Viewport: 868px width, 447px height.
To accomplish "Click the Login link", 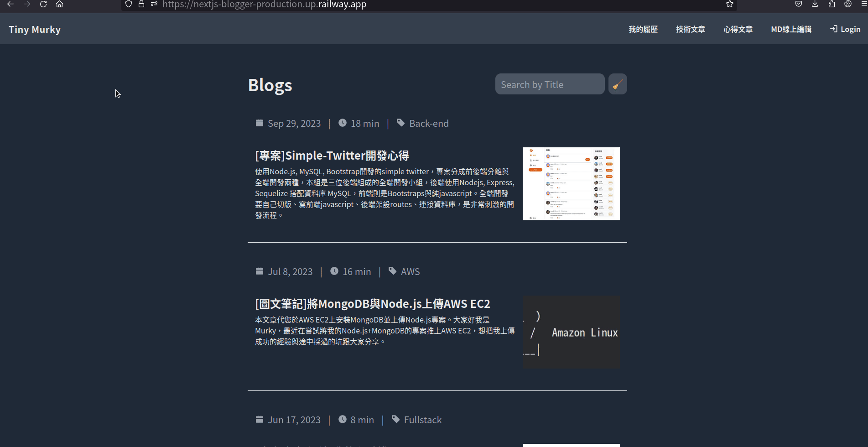I will click(845, 29).
